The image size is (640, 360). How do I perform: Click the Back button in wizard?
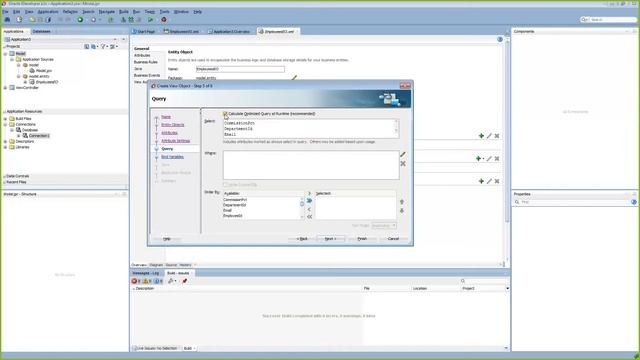302,239
